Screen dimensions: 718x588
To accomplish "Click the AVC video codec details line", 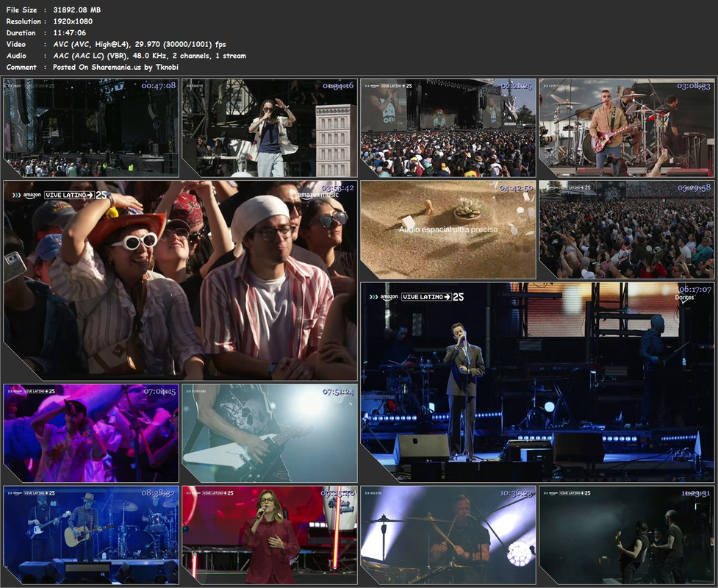I will coord(140,44).
